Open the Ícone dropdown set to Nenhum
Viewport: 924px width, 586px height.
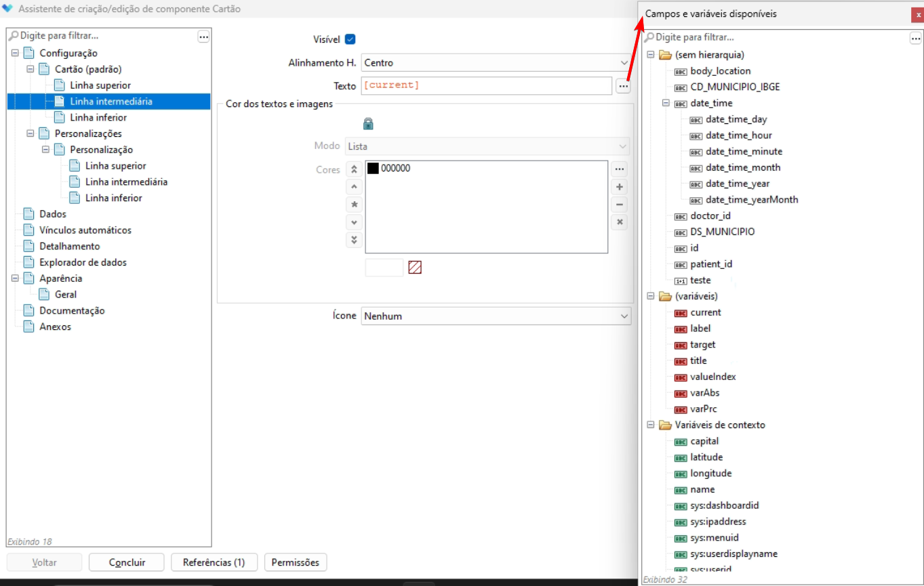495,316
